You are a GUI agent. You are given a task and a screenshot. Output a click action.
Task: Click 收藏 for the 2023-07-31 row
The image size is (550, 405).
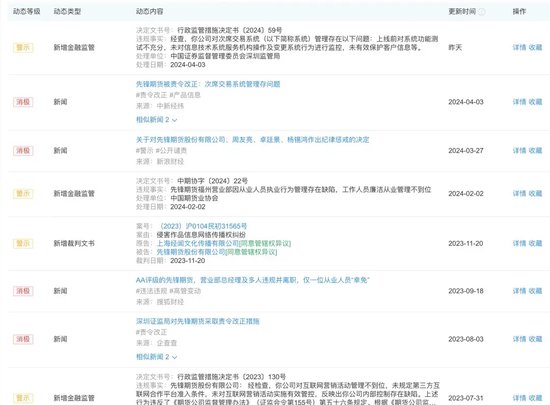(535, 398)
